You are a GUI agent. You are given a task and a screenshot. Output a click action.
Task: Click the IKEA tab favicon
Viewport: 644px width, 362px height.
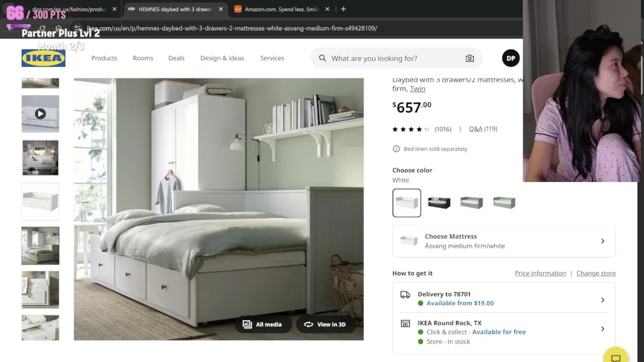131,9
